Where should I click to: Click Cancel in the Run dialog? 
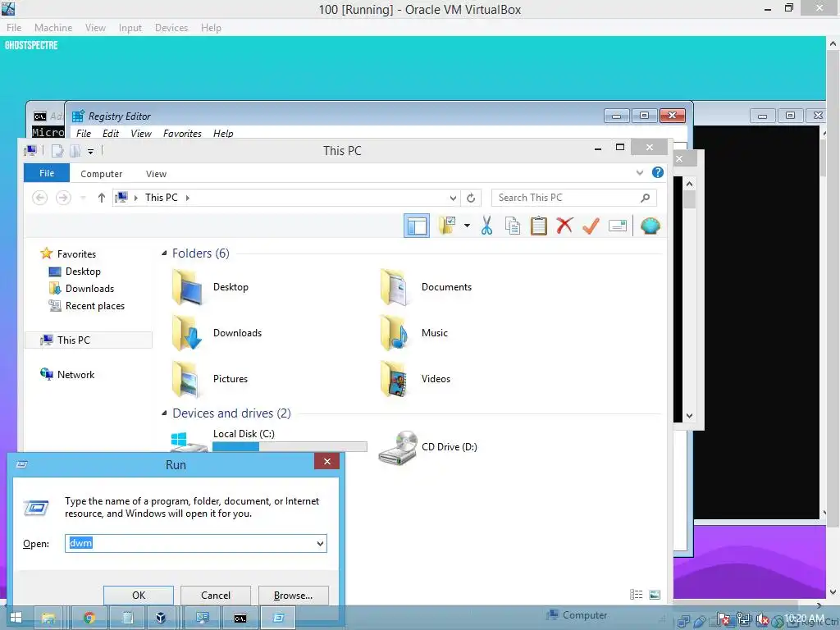pos(216,596)
